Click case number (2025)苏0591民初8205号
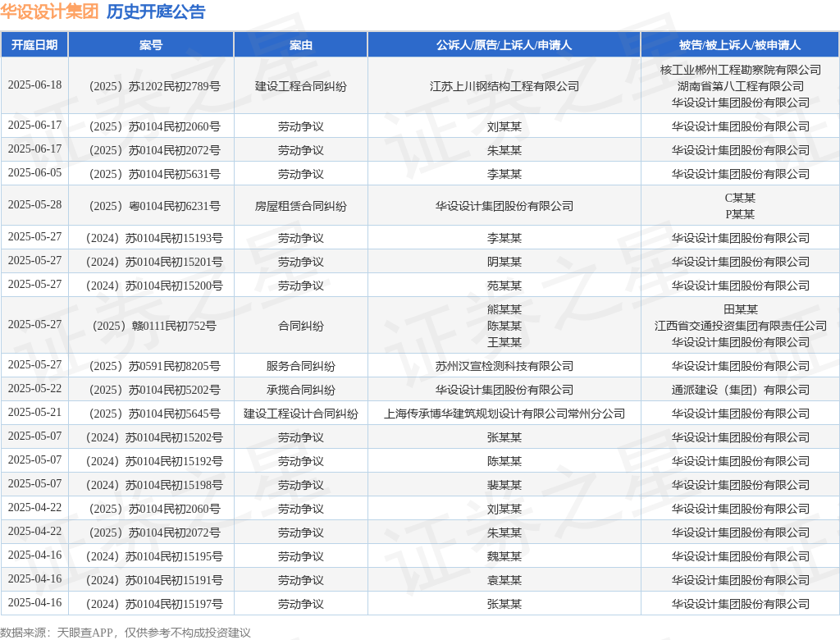Viewport: 840px width, 640px height. 154,366
